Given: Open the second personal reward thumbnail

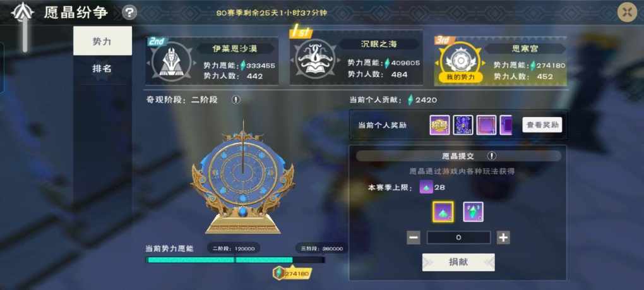Looking at the screenshot, I should [463, 125].
